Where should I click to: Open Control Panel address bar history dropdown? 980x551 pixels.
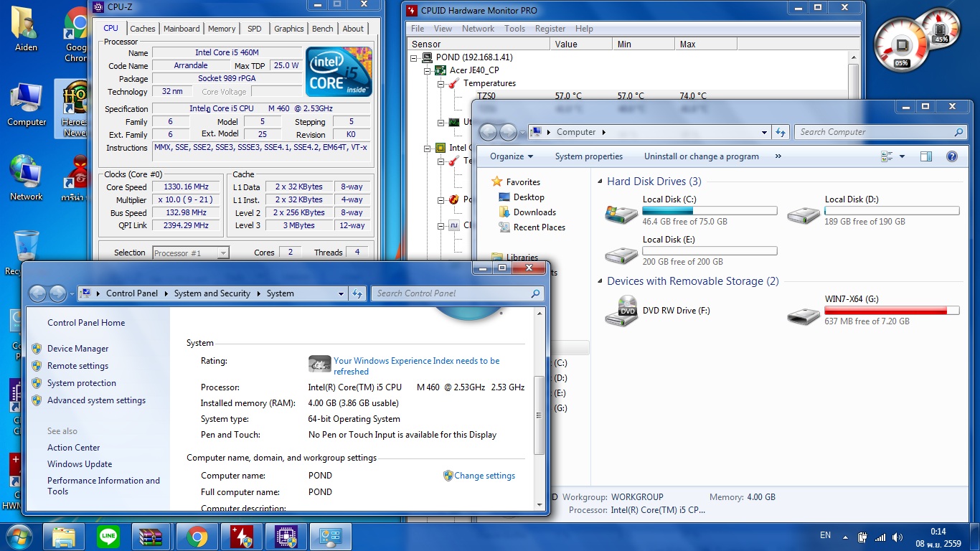click(341, 293)
